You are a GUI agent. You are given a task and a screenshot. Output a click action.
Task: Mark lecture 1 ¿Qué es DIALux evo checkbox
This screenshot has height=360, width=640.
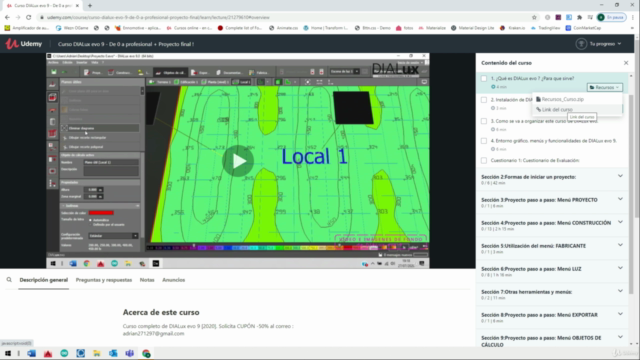pyautogui.click(x=484, y=78)
